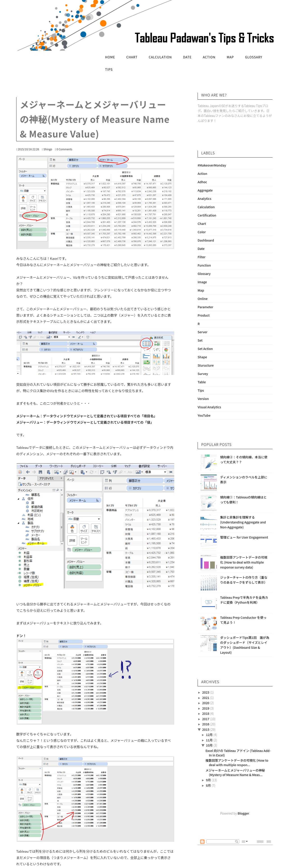The width and height of the screenshot is (289, 868).
Task: Open thumbnail for 傾向線② popular post
Action: (209, 462)
